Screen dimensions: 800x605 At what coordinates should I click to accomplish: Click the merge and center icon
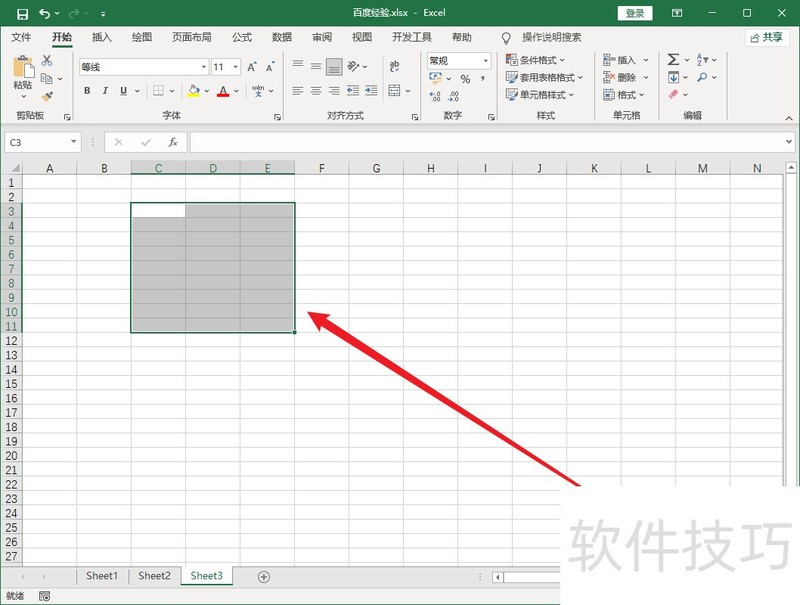click(x=394, y=91)
